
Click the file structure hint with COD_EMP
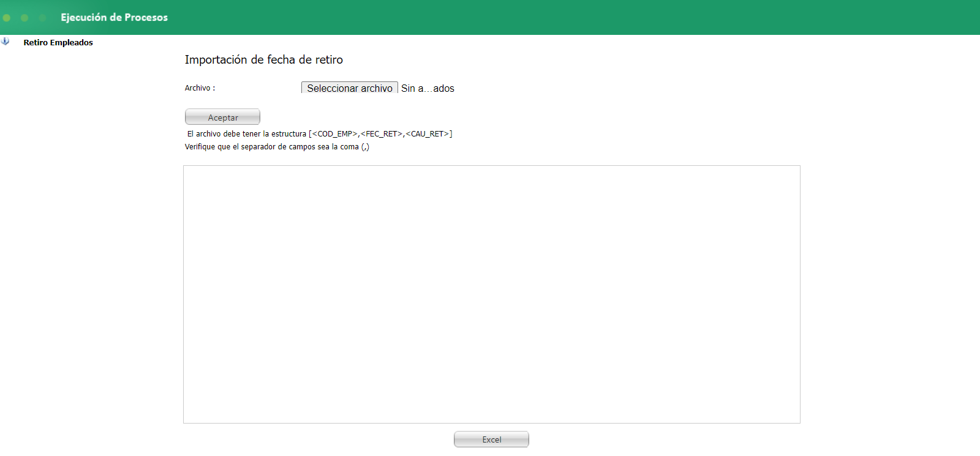[320, 134]
